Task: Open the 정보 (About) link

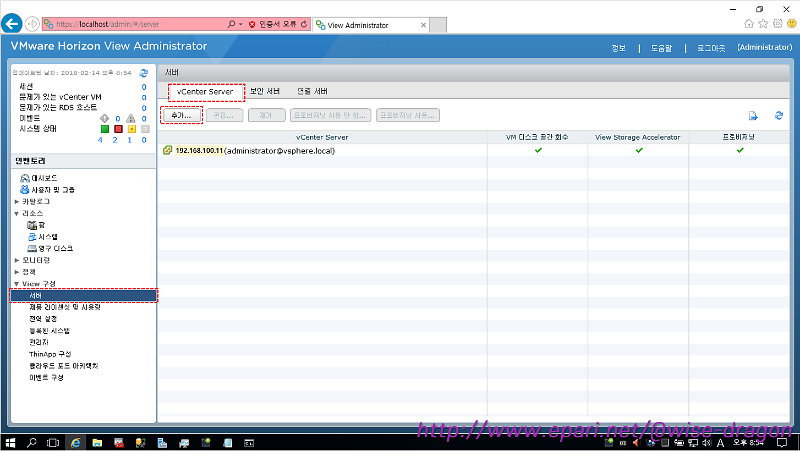Action: 618,48
